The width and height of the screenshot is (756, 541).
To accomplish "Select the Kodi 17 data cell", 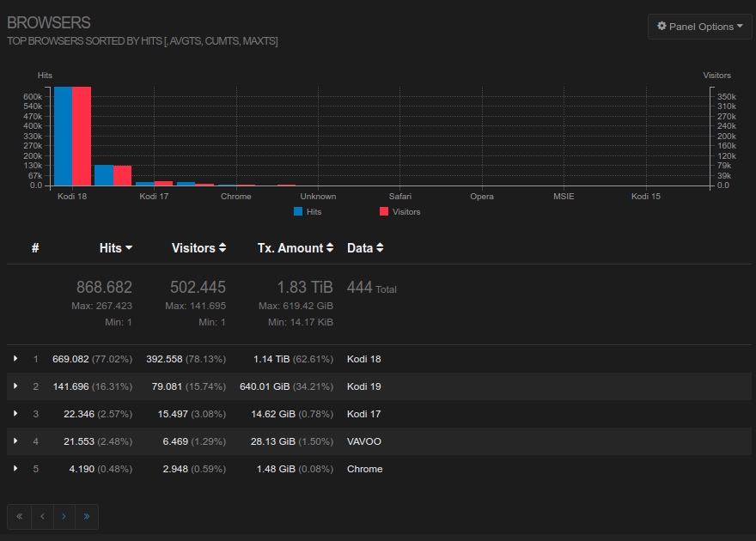I will tap(364, 414).
